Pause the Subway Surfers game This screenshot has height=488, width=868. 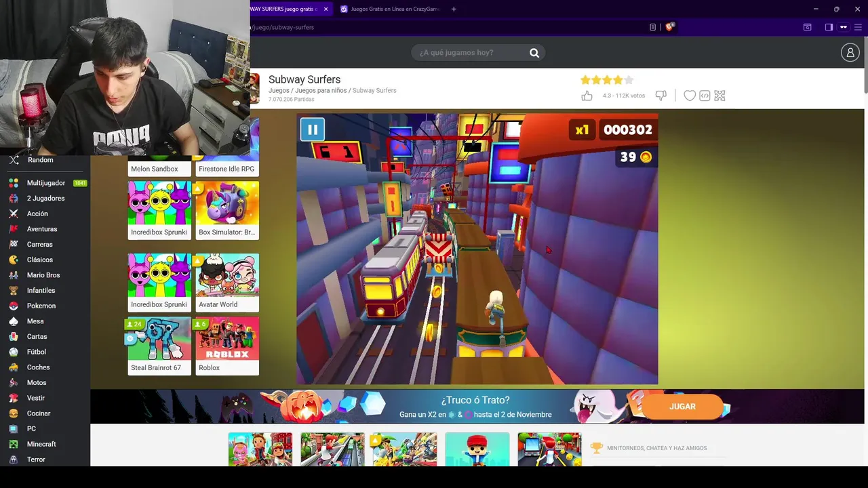coord(313,129)
